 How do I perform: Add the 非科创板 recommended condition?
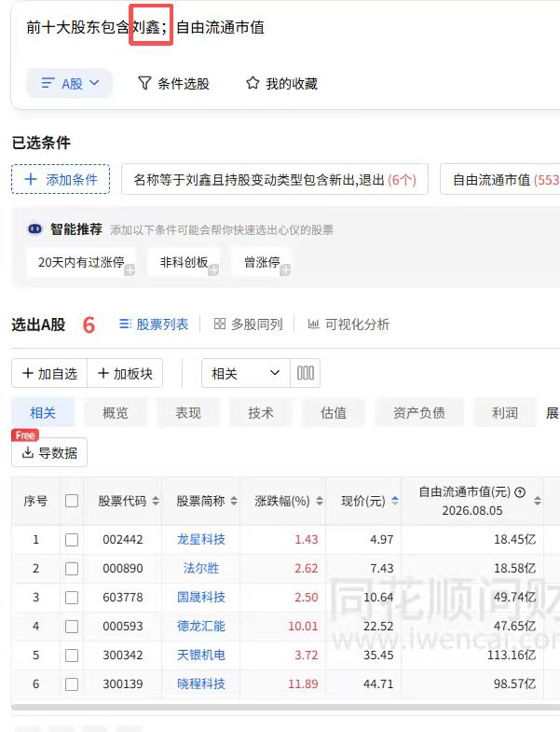click(213, 270)
